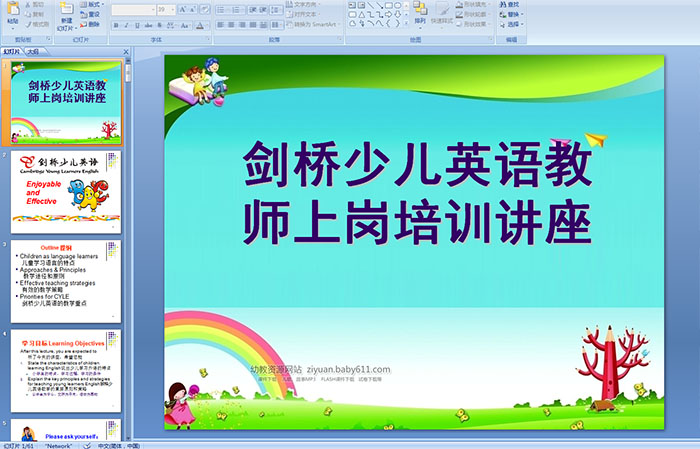Select the right arrow block shape
The image size is (700, 449).
point(388,15)
